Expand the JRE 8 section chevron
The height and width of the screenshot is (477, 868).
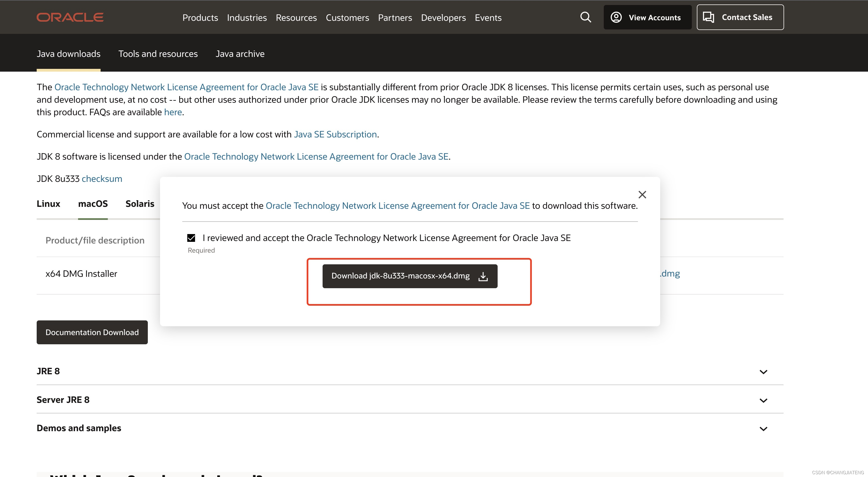click(763, 372)
